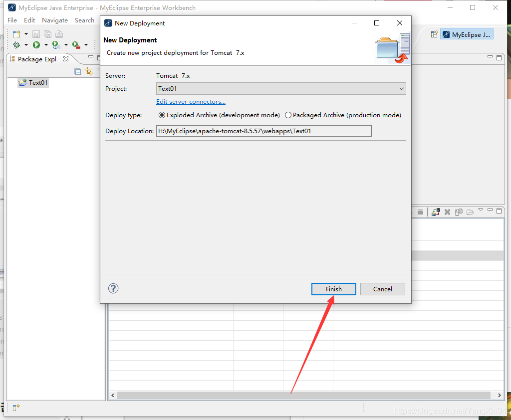The image size is (511, 420).
Task: Click the Deploy Location text field
Action: [263, 131]
